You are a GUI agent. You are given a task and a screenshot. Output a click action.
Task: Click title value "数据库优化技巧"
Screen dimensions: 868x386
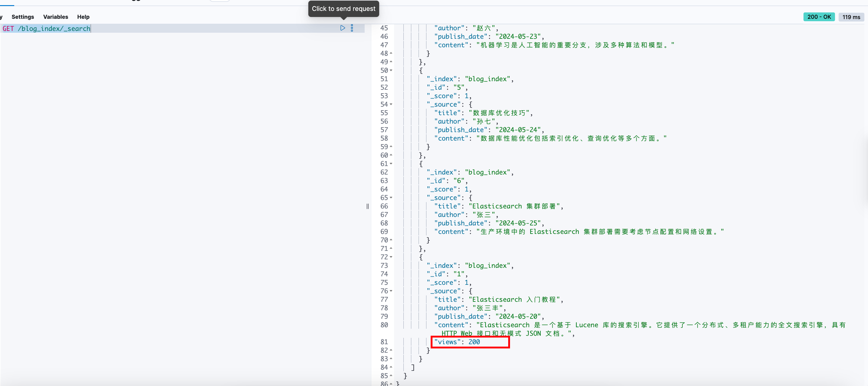click(x=499, y=113)
